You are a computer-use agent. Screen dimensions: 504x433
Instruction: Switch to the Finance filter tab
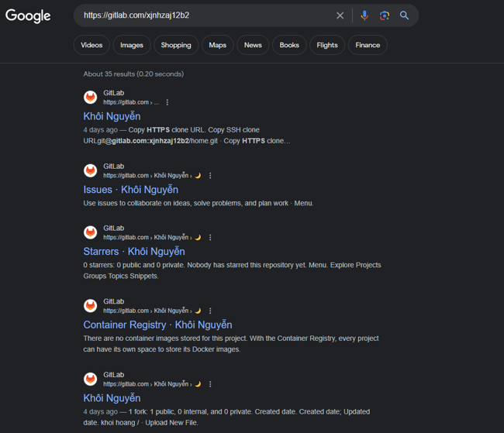pos(368,45)
